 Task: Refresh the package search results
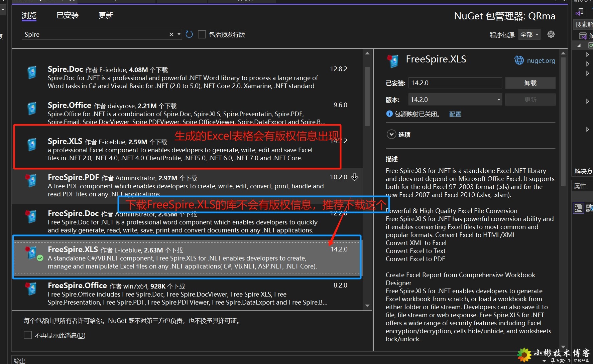coord(189,34)
